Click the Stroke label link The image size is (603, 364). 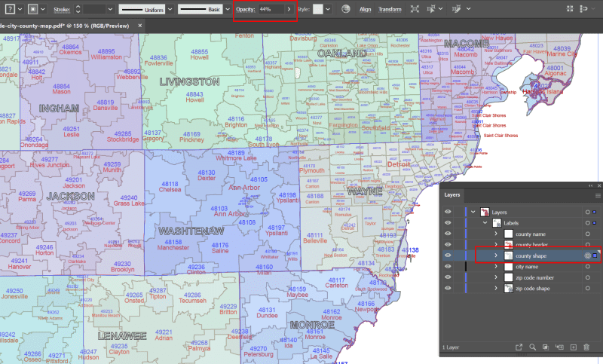62,10
